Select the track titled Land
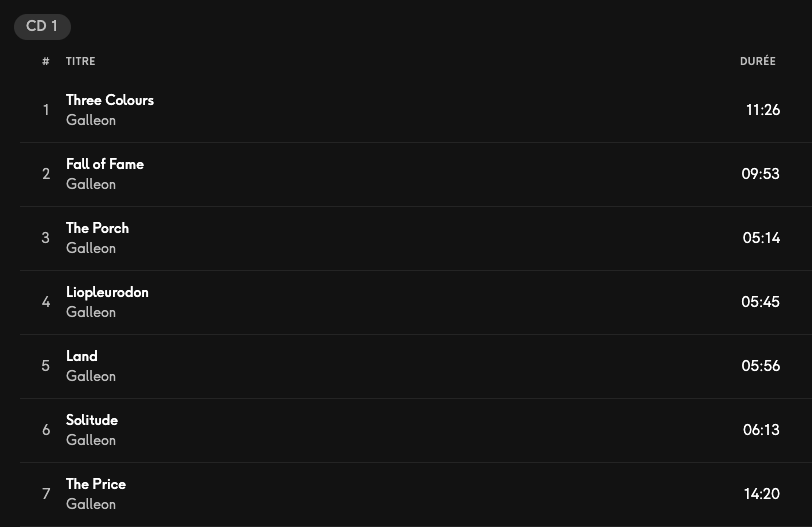Screen dimensions: 812x527 (x=82, y=356)
